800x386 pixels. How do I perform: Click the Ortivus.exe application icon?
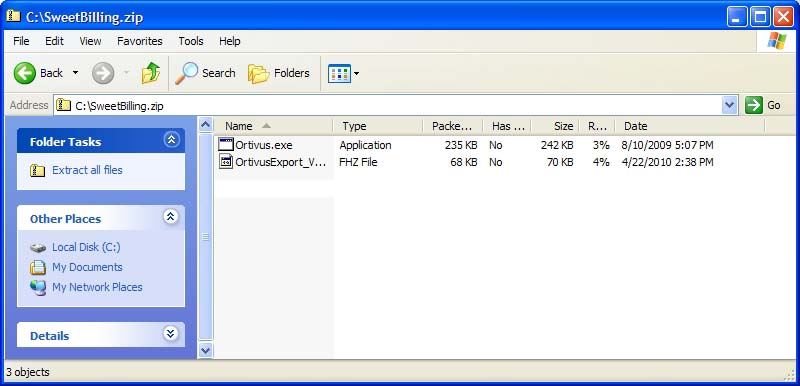point(226,145)
